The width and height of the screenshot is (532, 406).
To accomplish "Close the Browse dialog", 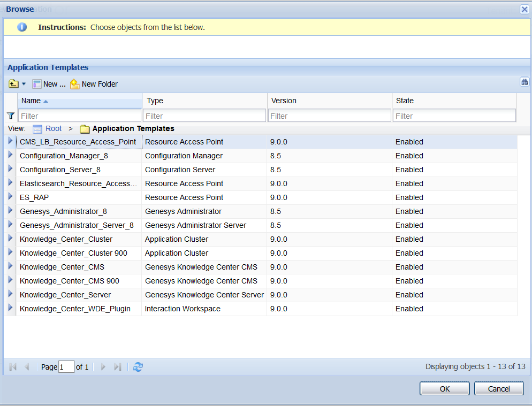I will coord(525,9).
